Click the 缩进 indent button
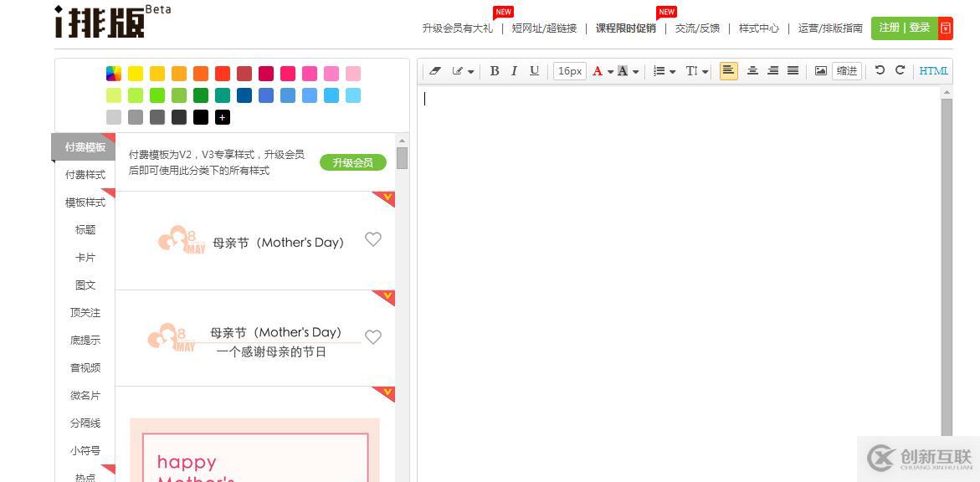Screen dimensions: 980x482 coord(847,70)
